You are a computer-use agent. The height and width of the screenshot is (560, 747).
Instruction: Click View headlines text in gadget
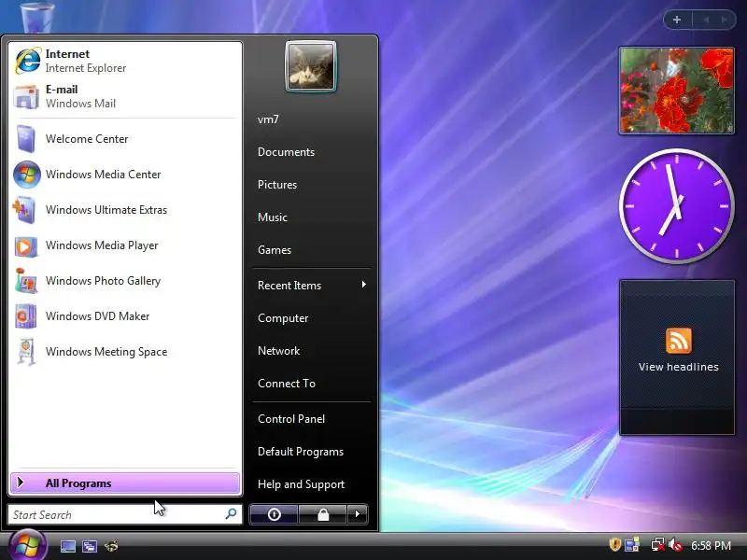tap(679, 367)
